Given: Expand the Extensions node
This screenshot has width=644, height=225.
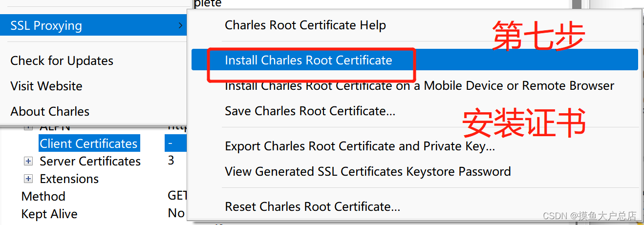Looking at the screenshot, I should [x=28, y=179].
